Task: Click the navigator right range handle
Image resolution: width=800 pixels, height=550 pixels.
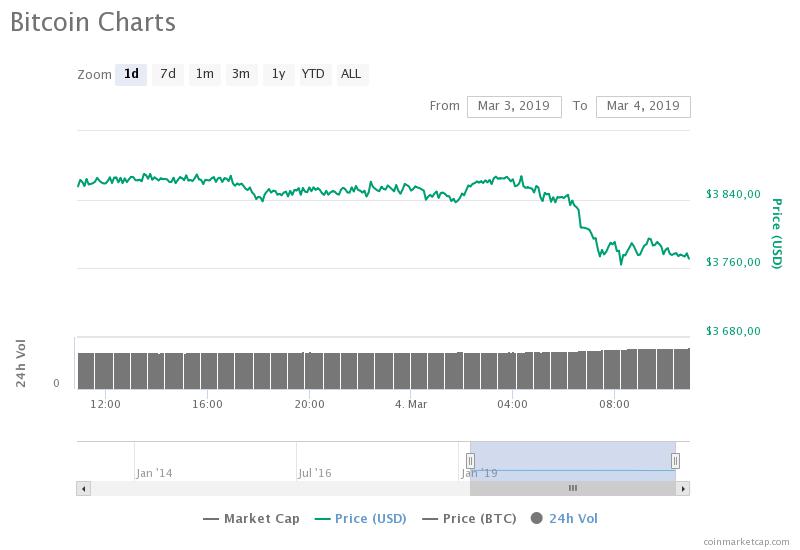Action: pyautogui.click(x=676, y=460)
